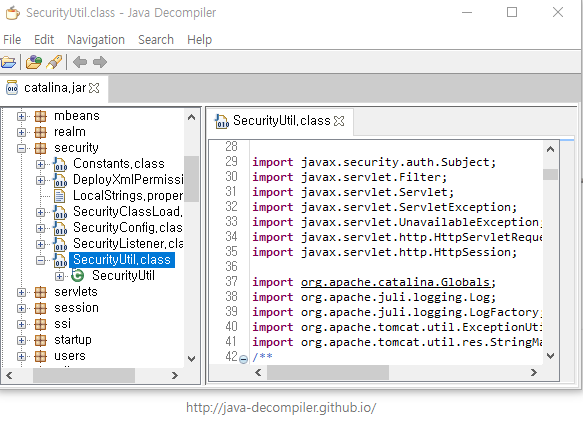The image size is (583, 423).
Task: Click code editor scroll up arrow
Action: 551,149
